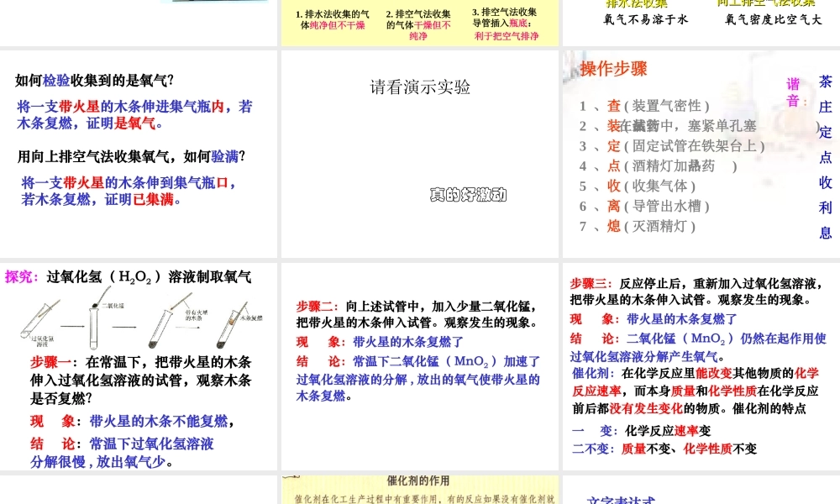Click the red 步骤三 label
Screen dimensions: 840x504
click(591, 283)
